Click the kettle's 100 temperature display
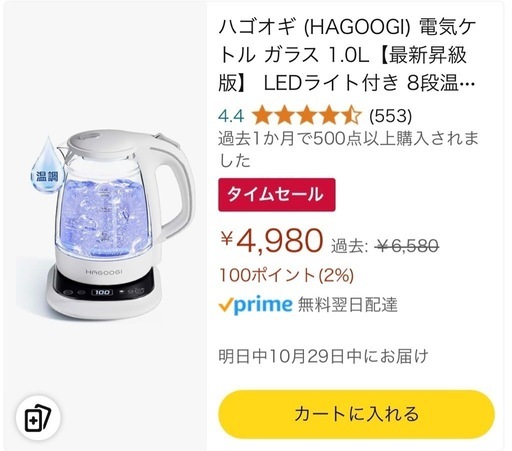 point(102,292)
